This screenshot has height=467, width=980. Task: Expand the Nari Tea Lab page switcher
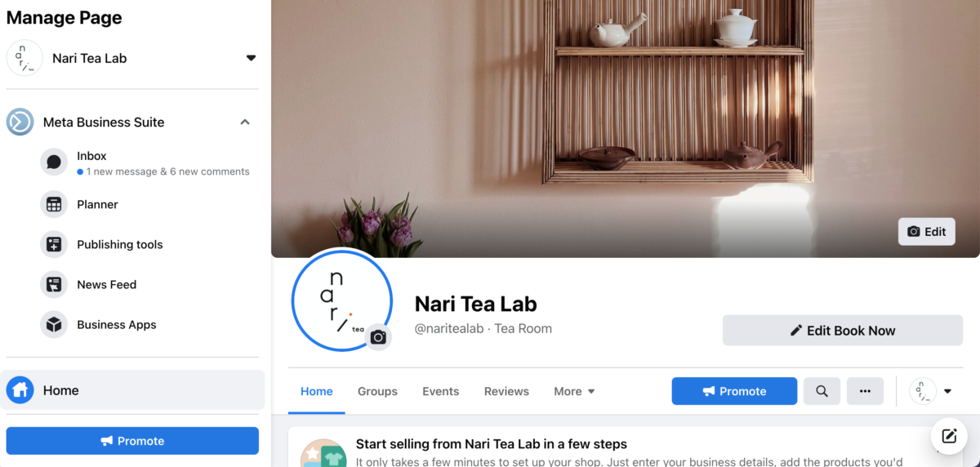point(251,58)
